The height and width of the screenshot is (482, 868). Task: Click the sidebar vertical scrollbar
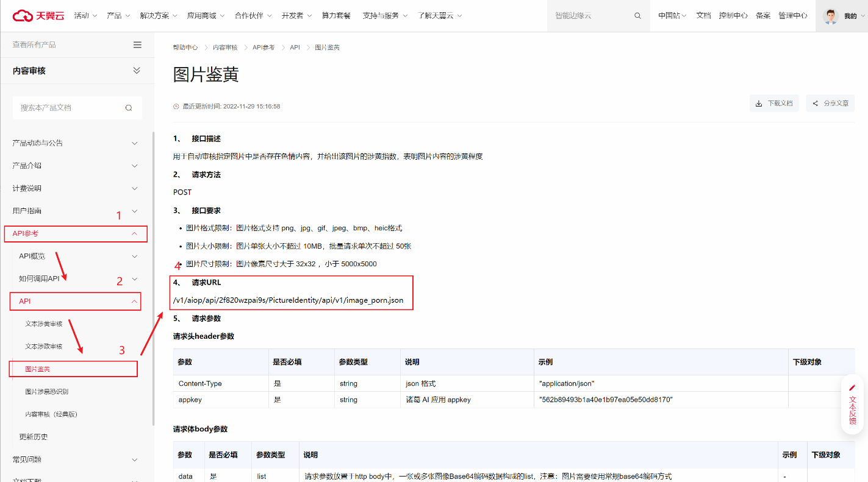click(153, 274)
